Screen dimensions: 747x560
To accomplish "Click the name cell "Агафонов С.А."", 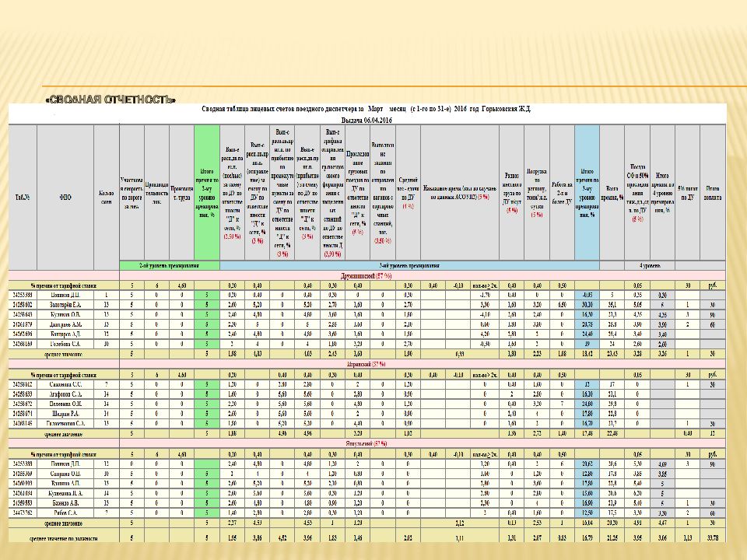I will (x=65, y=394).
